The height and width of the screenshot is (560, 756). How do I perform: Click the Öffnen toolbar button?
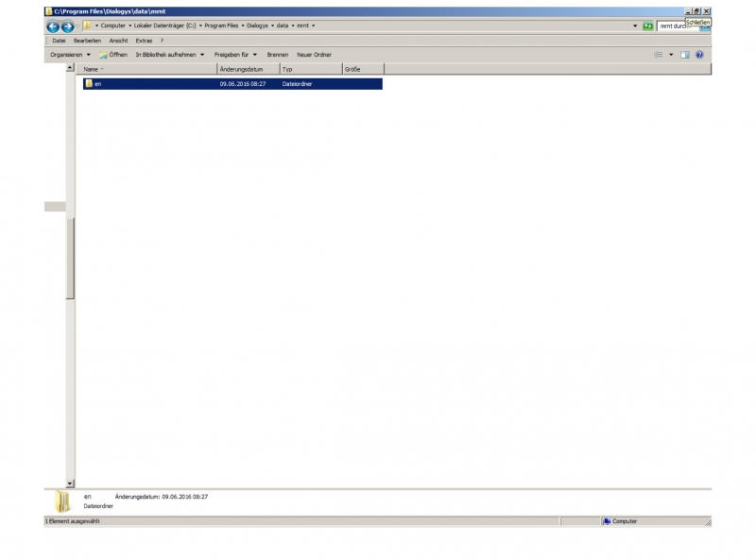tap(113, 55)
